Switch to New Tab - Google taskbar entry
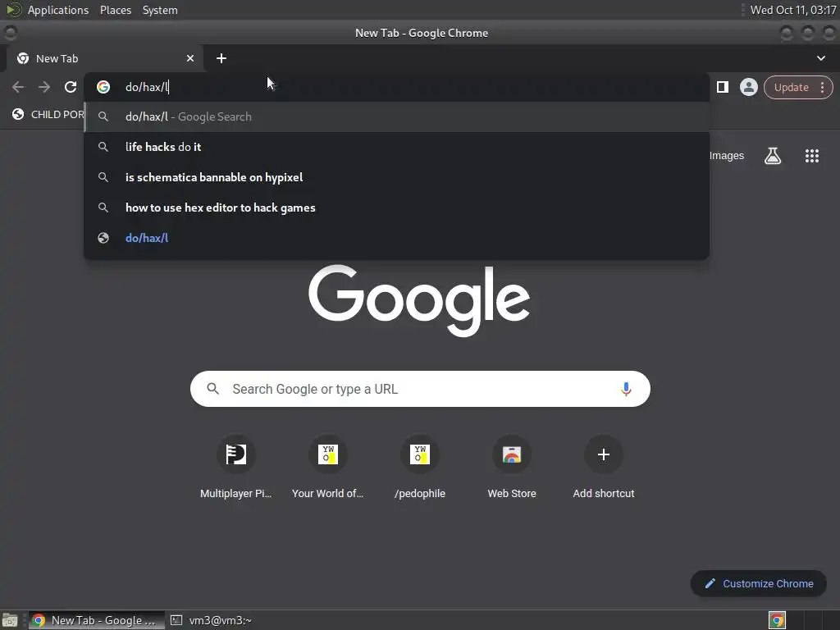This screenshot has height=630, width=840. [96, 620]
